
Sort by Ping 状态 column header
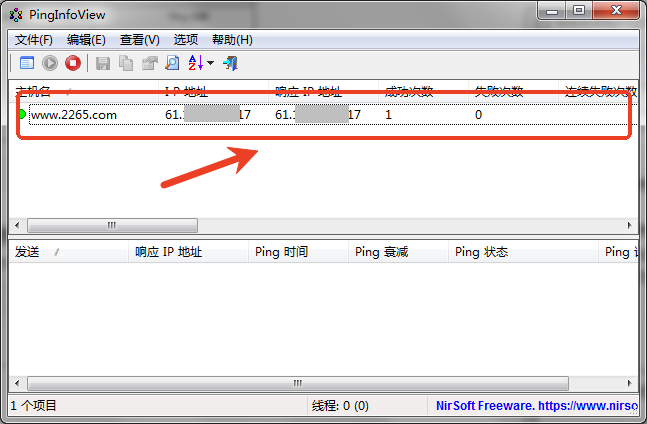coord(523,252)
